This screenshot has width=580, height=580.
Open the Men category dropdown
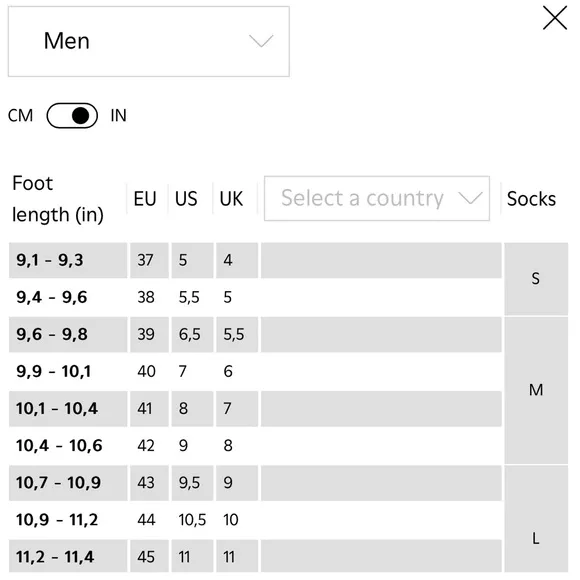pos(149,41)
